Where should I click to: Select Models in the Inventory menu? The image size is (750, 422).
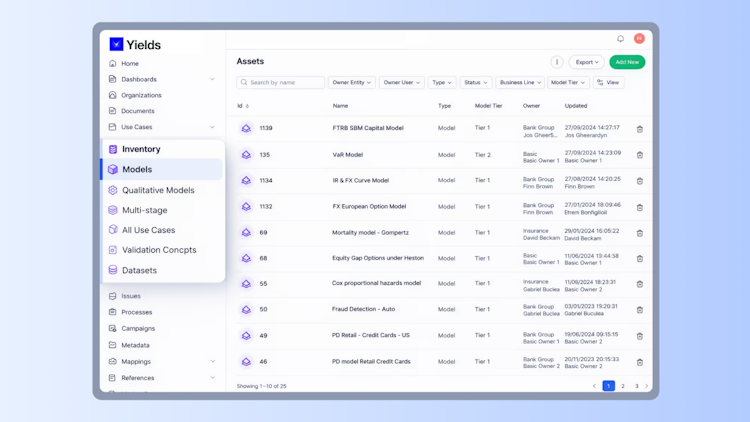(x=162, y=169)
